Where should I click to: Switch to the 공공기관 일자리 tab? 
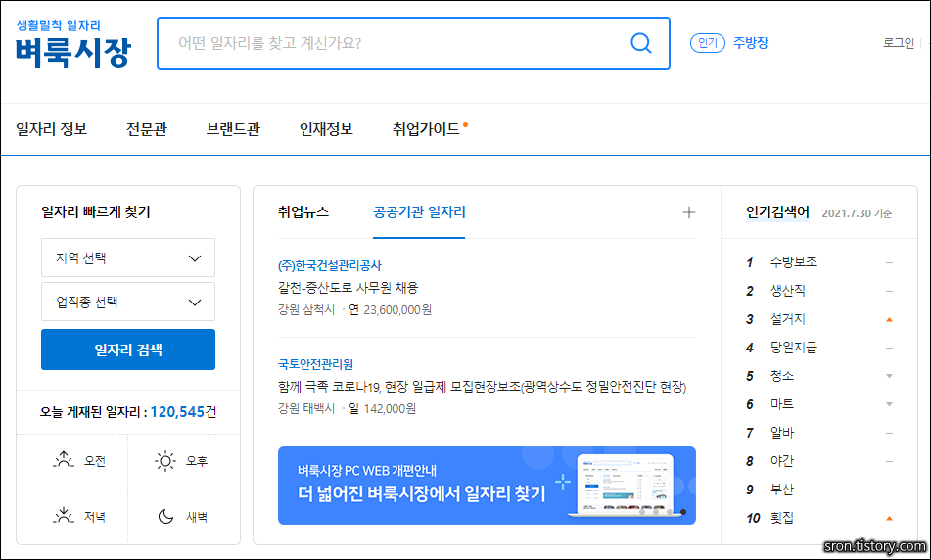pyautogui.click(x=419, y=212)
